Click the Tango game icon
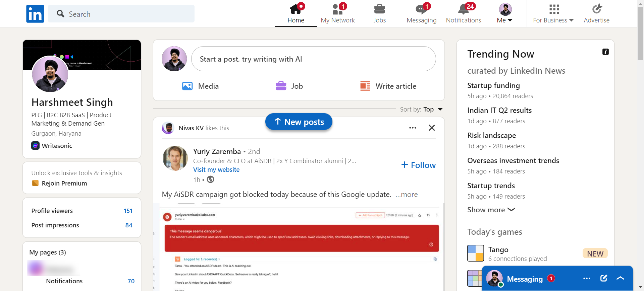 (x=476, y=253)
